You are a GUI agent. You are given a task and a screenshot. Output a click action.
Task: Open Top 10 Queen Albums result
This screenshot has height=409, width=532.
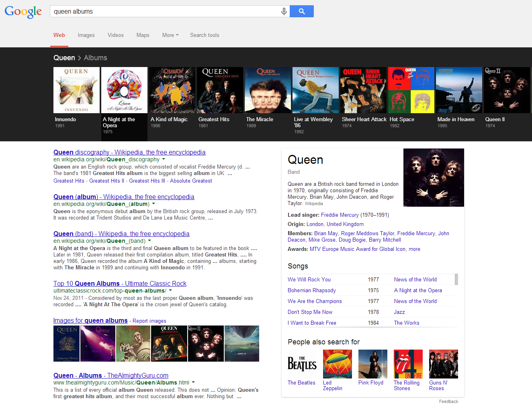tap(120, 283)
